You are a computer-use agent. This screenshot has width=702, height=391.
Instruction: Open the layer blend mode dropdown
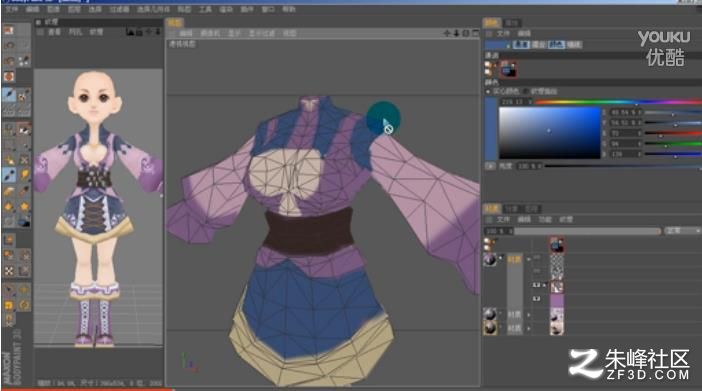[682, 230]
